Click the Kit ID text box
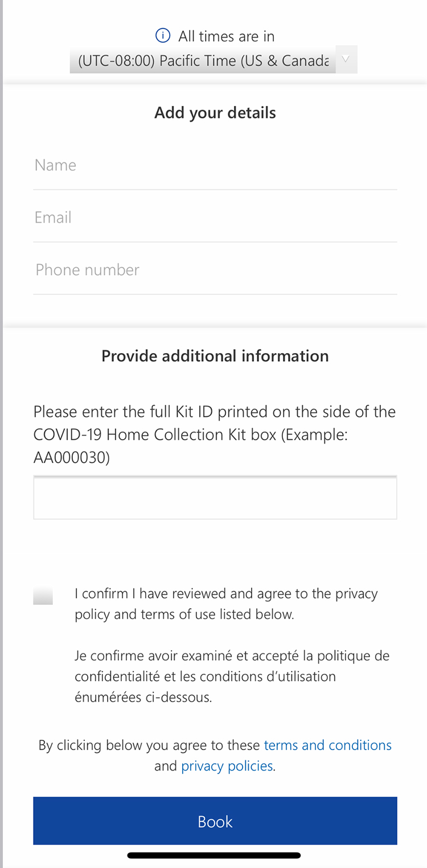This screenshot has height=868, width=427. click(x=215, y=498)
